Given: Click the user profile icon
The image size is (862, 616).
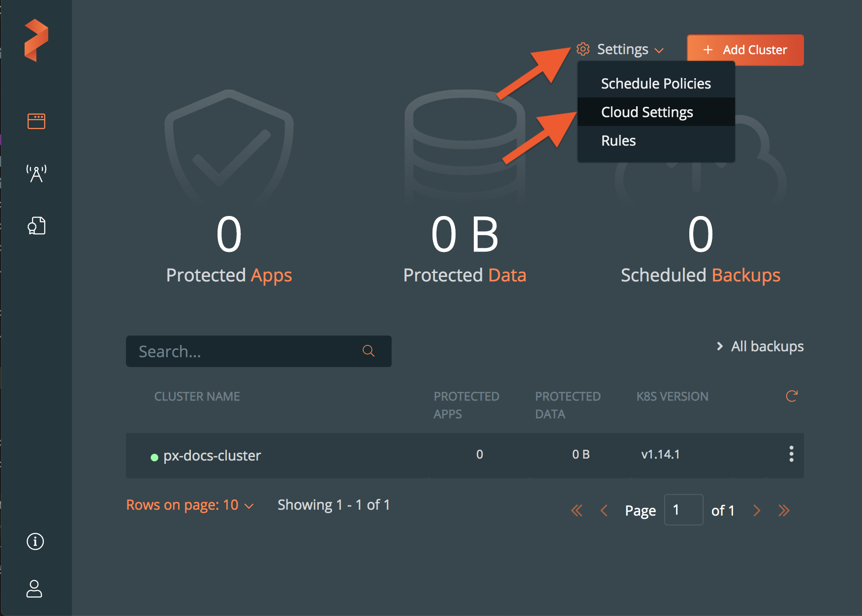Looking at the screenshot, I should pos(34,590).
